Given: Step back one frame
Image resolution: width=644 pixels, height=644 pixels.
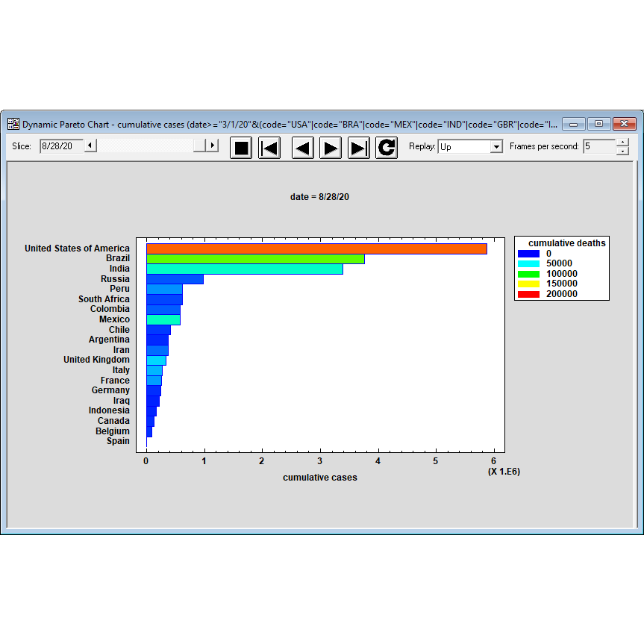Looking at the screenshot, I should pos(302,148).
